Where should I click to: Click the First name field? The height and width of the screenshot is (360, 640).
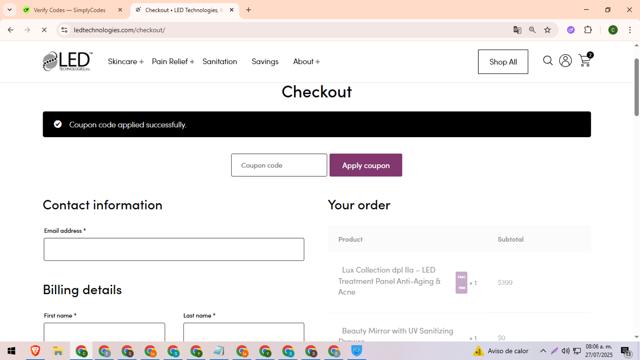104,332
